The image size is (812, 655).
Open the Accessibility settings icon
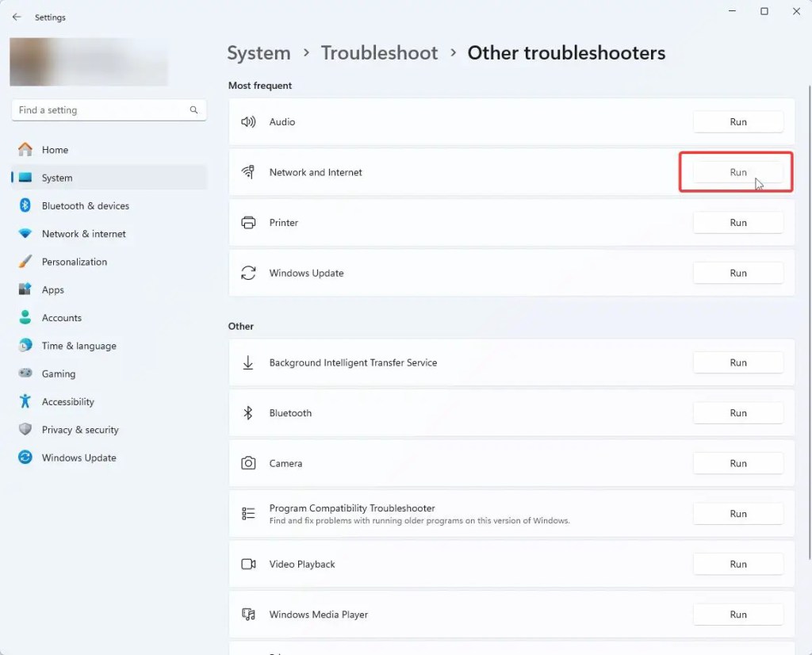(x=25, y=402)
